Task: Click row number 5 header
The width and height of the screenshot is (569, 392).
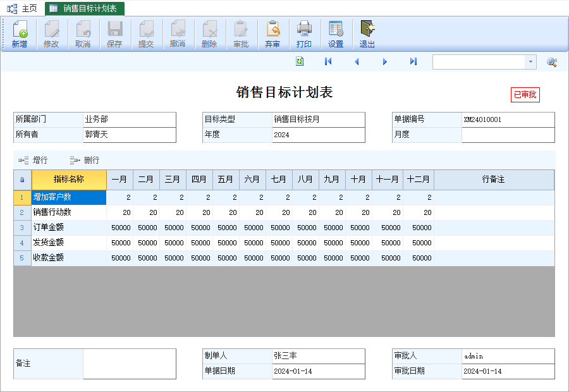Action: point(22,258)
